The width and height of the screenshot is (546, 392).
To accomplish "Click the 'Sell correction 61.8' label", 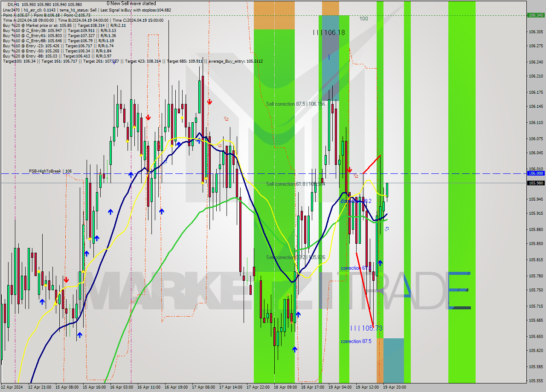I will tap(296, 184).
